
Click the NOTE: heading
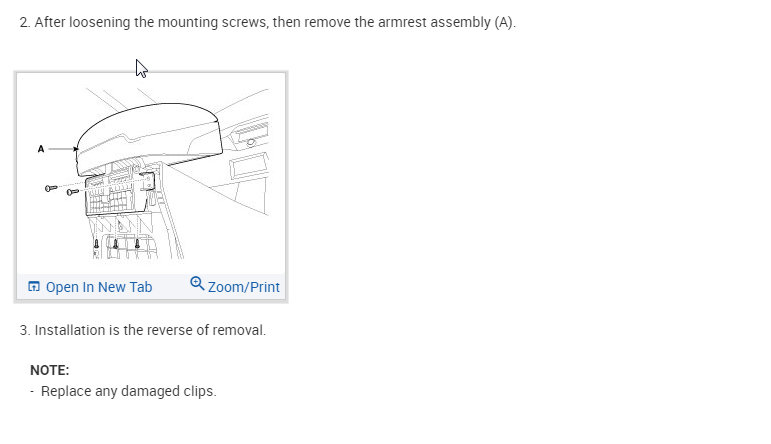point(49,370)
